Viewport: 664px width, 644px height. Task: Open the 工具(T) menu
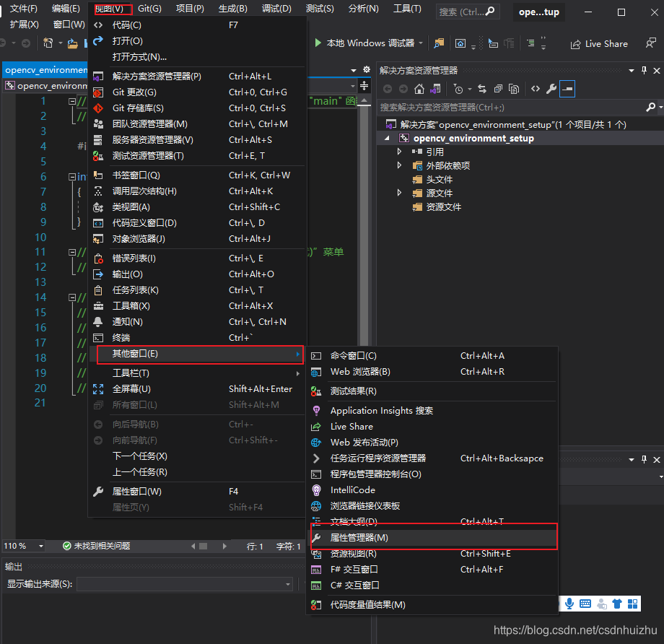(407, 9)
